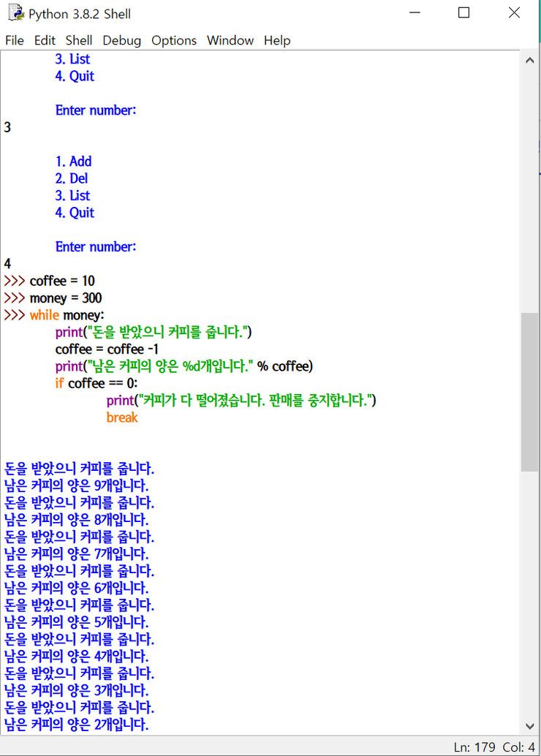Click the 'break' keyword
541x756 pixels.
point(122,417)
